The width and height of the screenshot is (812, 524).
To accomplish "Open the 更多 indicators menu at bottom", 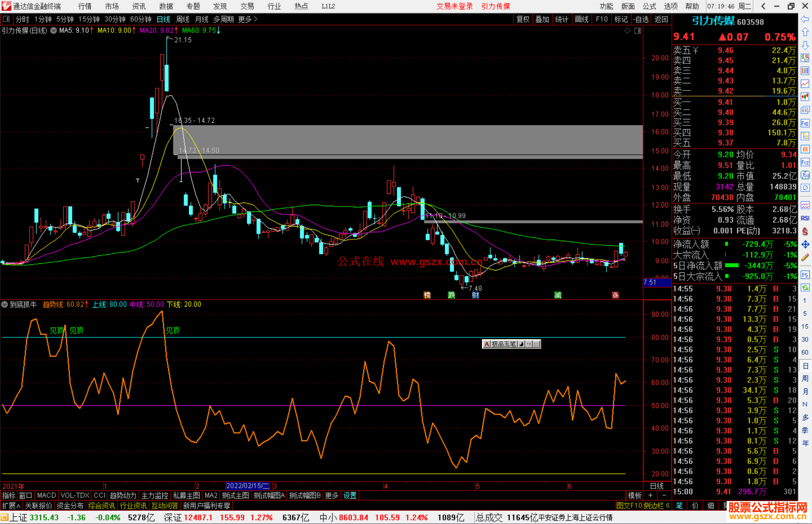I will click(332, 495).
